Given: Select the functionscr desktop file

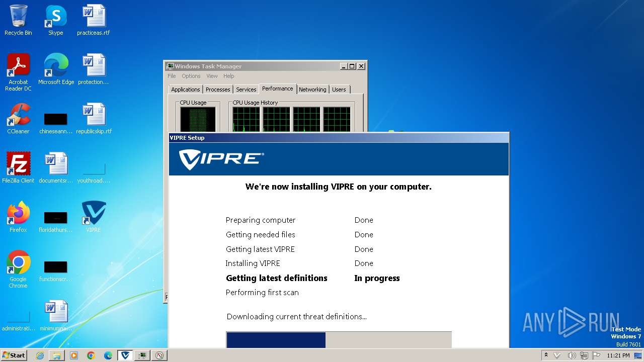Looking at the screenshot, I should (56, 271).
